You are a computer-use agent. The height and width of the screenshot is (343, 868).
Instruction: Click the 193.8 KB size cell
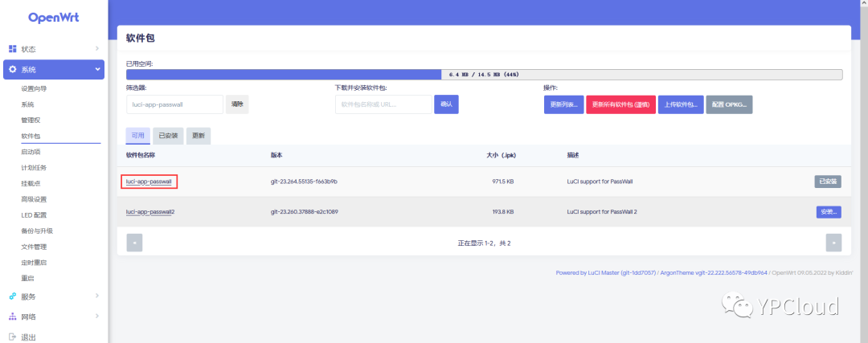point(501,212)
